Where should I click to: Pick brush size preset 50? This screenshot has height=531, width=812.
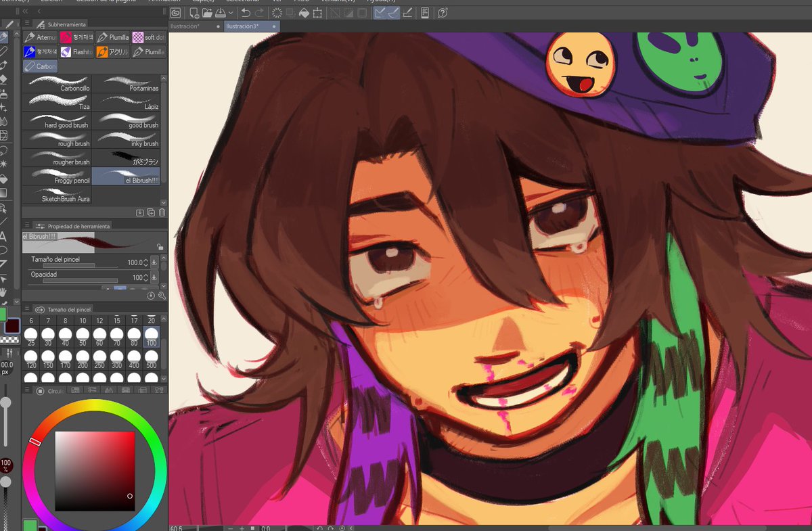83,337
